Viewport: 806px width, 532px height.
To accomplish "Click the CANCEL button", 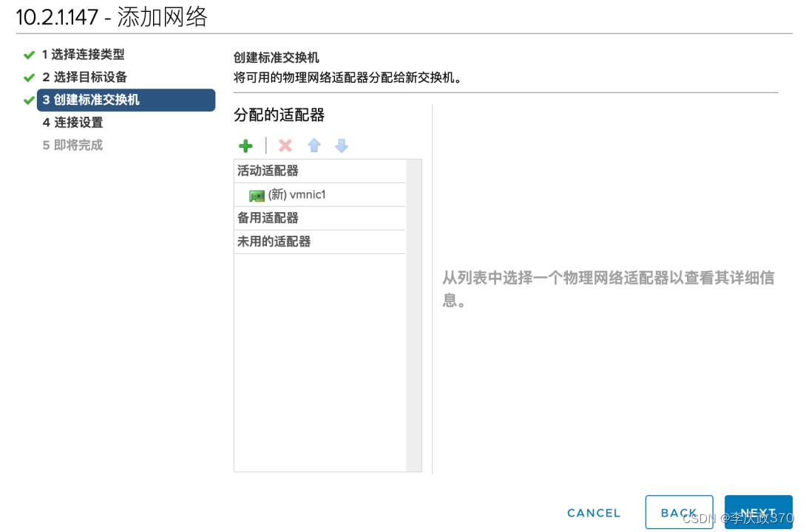I will (x=593, y=513).
